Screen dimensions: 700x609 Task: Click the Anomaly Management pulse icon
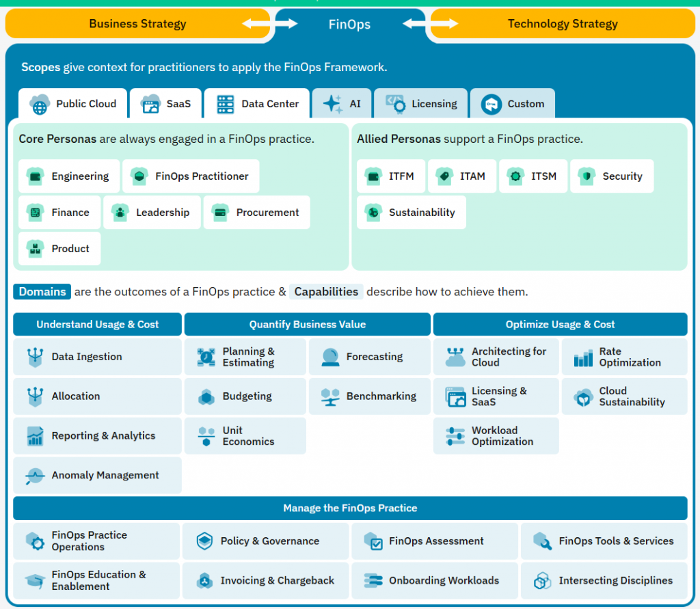click(x=35, y=476)
